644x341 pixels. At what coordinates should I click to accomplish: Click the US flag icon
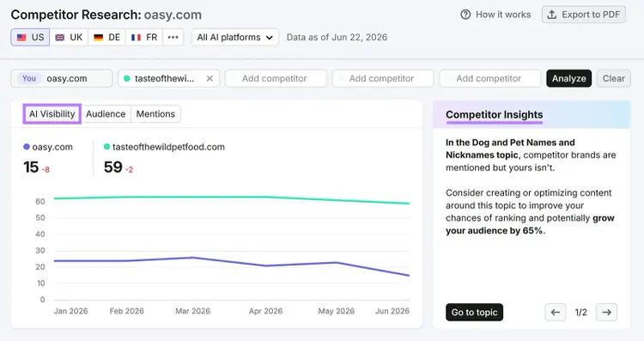tap(21, 38)
